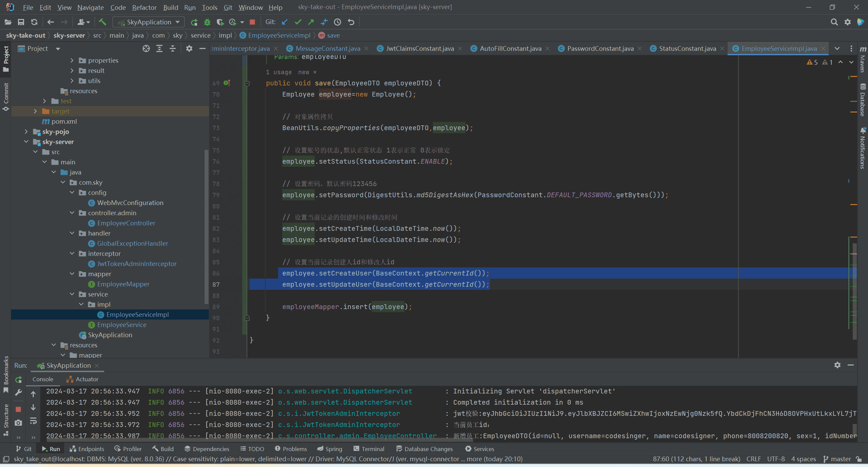Screen dimensions: 868x467
Task: Run with Coverage icon
Action: (220, 22)
